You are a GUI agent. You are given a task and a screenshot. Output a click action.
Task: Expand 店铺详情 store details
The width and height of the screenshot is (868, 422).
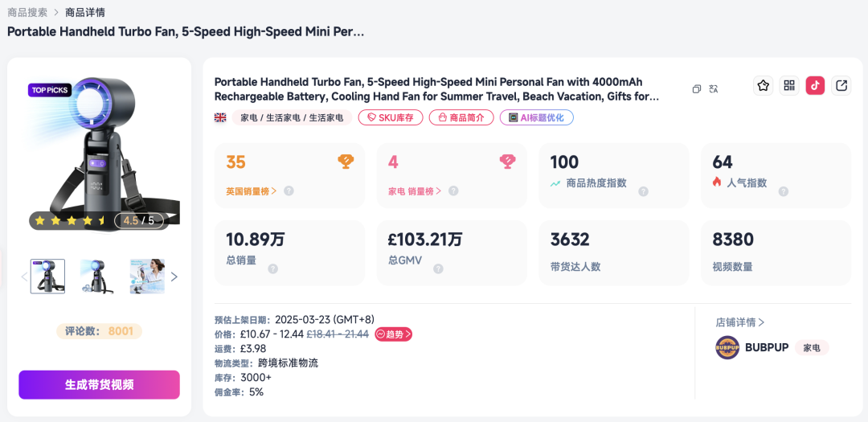(x=740, y=322)
